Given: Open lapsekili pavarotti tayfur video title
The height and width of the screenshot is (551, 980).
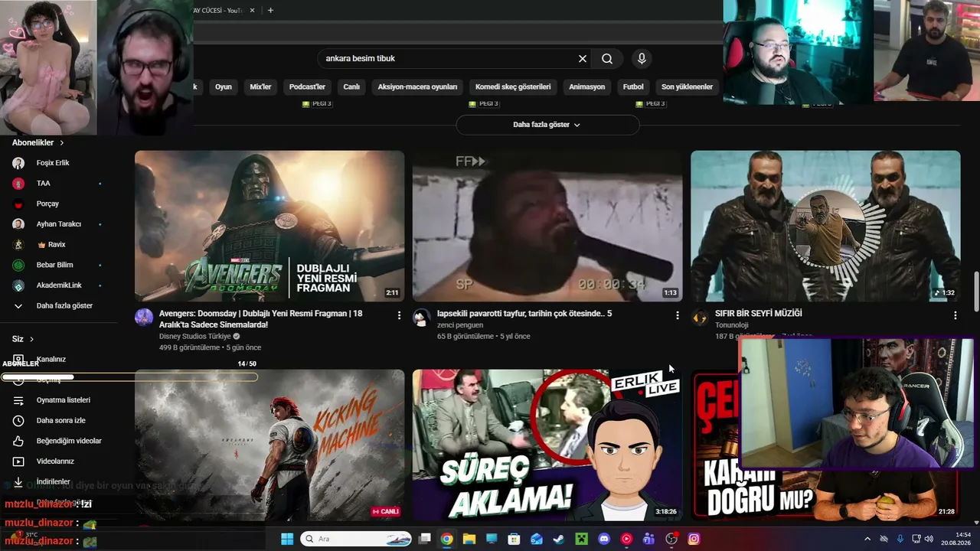Looking at the screenshot, I should 524,314.
